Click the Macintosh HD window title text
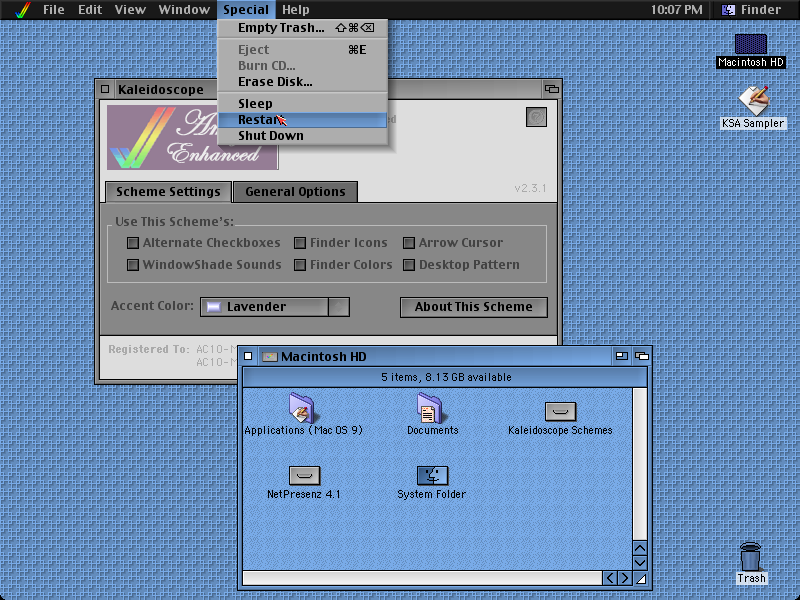This screenshot has height=600, width=800. 323,357
